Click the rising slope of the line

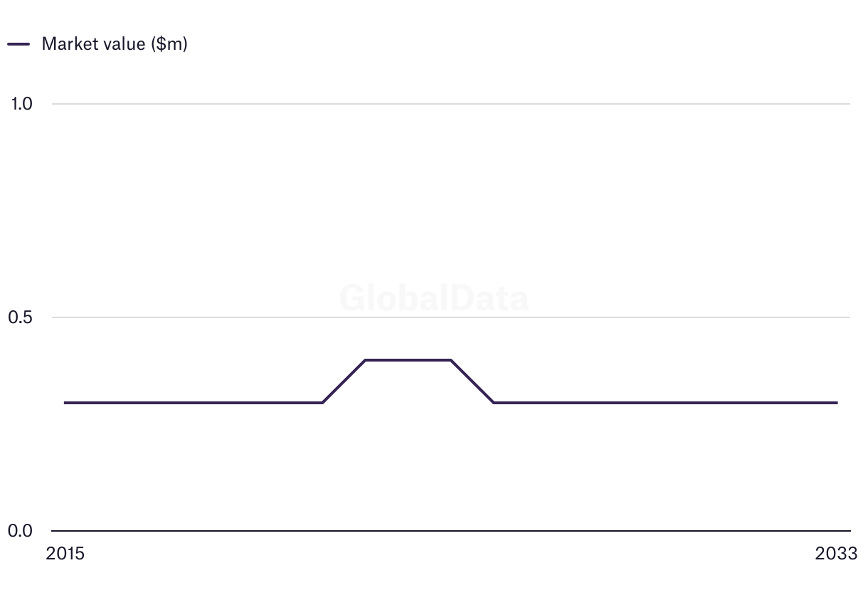tap(344, 381)
